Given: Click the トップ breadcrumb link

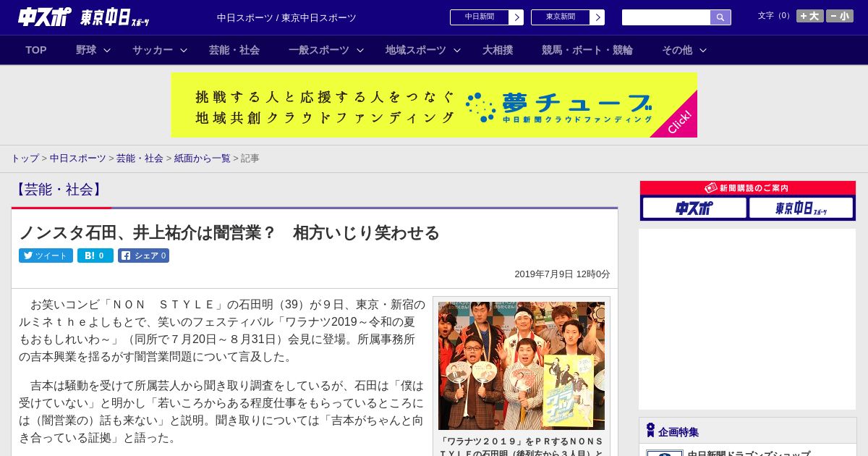Looking at the screenshot, I should coord(25,159).
